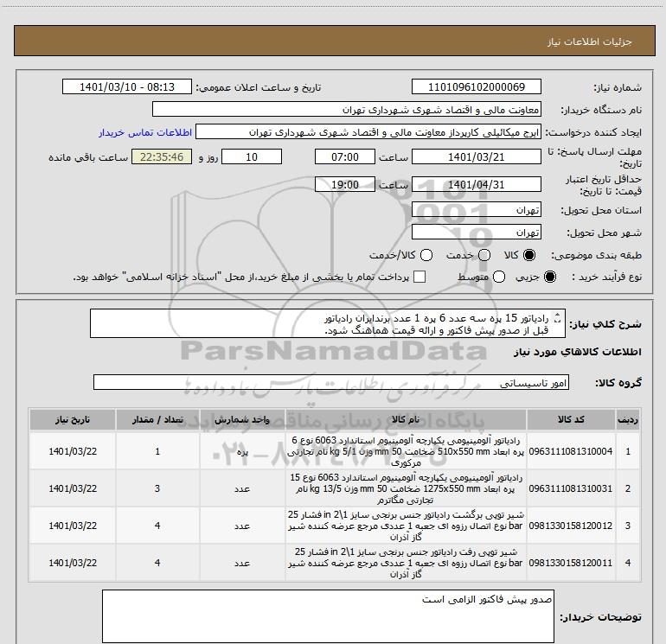The width and height of the screenshot is (666, 644).
Task: Click the واحد شمارش column header
Action: [242, 419]
